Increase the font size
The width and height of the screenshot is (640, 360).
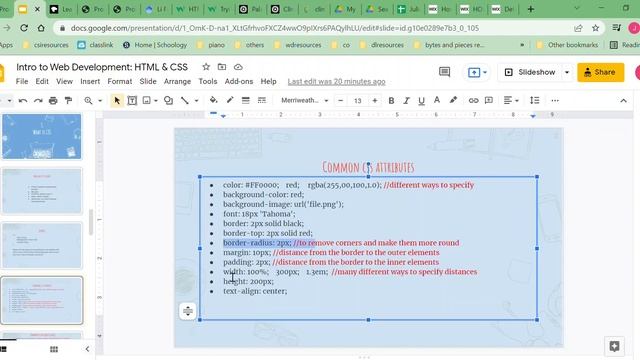[x=375, y=100]
